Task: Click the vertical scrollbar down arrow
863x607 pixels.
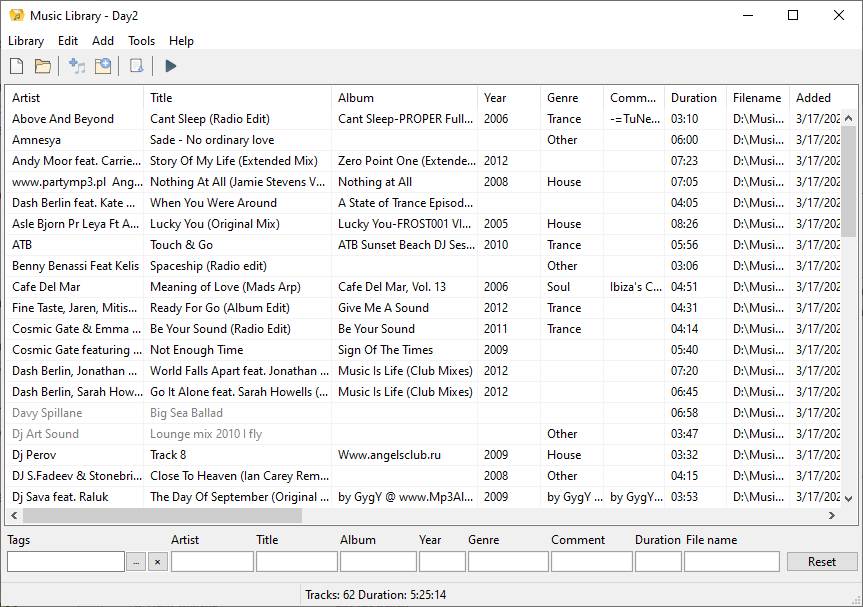Action: point(848,499)
